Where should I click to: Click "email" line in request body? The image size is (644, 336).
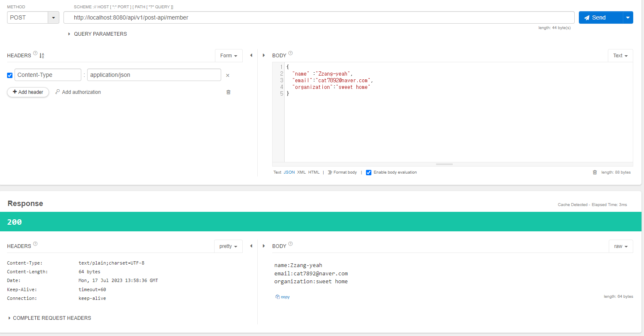click(332, 80)
